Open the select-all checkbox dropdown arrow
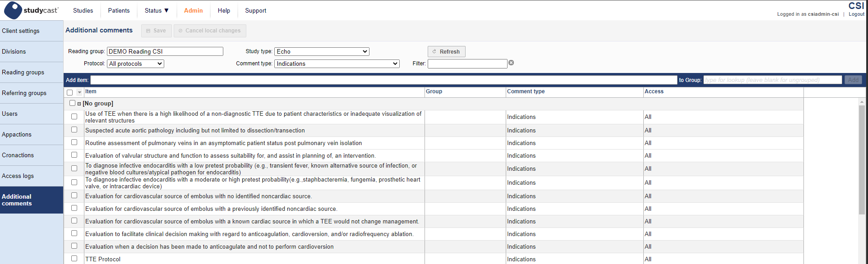The image size is (868, 264). [x=79, y=92]
